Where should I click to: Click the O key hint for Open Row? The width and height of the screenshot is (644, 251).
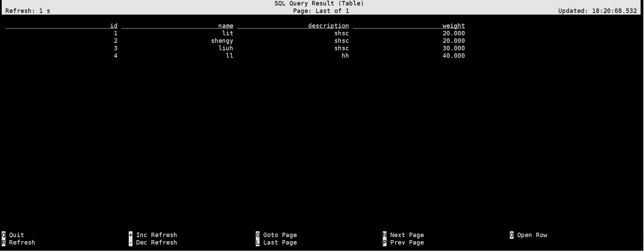[x=512, y=235]
